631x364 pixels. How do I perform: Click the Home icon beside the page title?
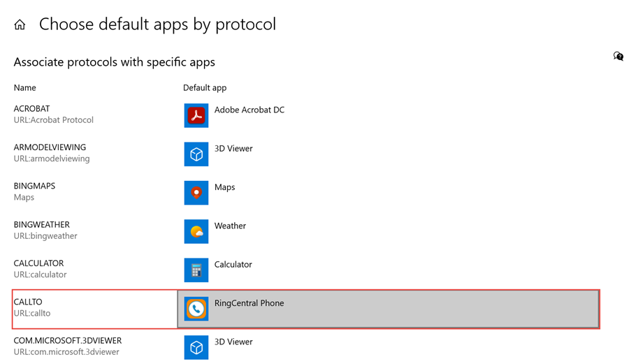pos(20,25)
